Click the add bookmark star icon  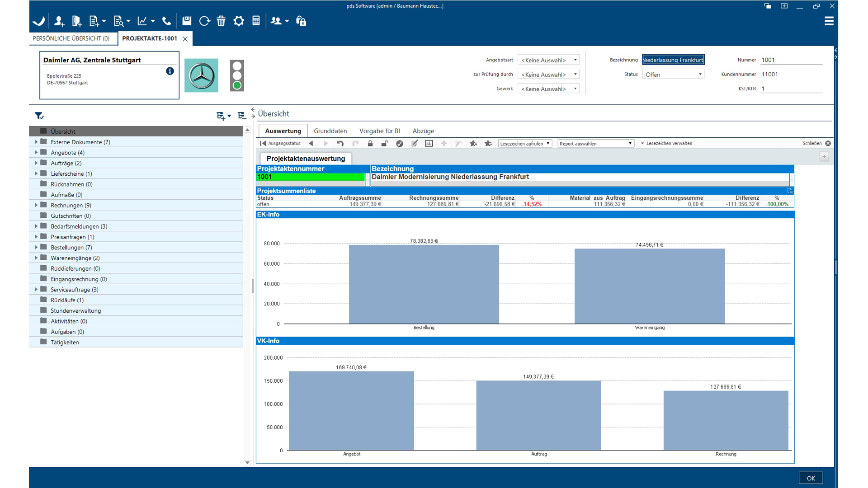[x=473, y=143]
